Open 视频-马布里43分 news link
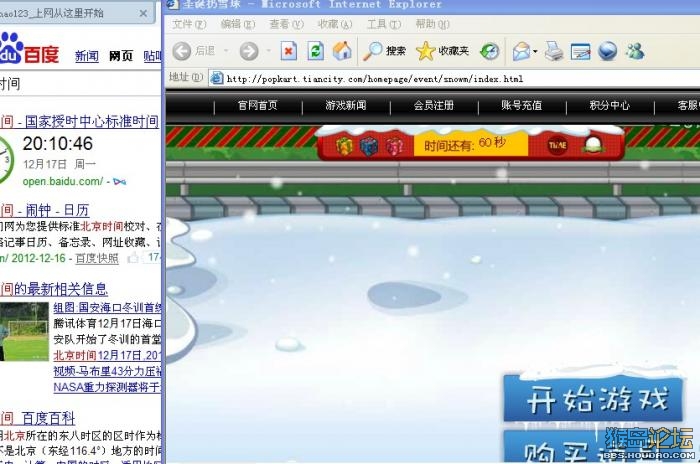The image size is (700, 464). tap(107, 371)
